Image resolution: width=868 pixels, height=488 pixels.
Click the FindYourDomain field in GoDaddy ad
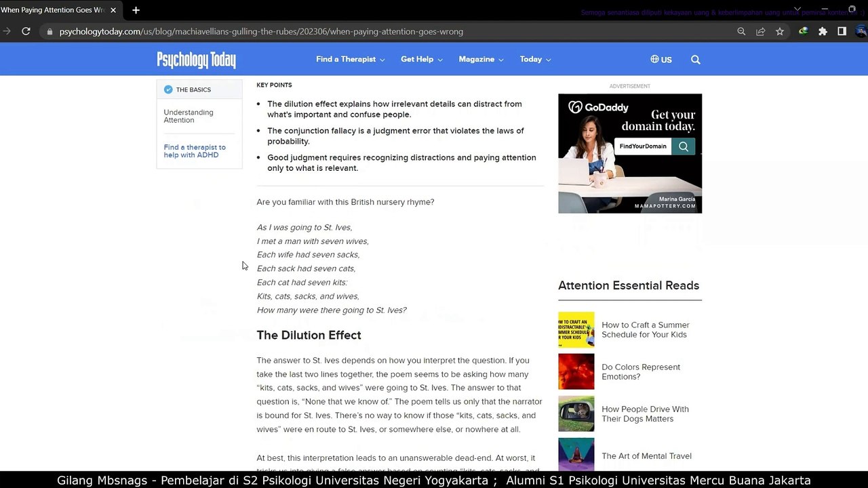643,146
